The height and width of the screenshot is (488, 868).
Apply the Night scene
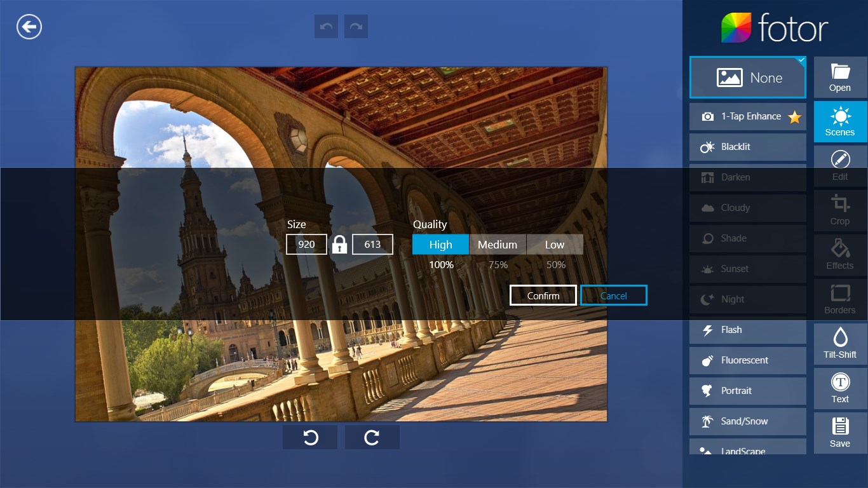[x=748, y=299]
